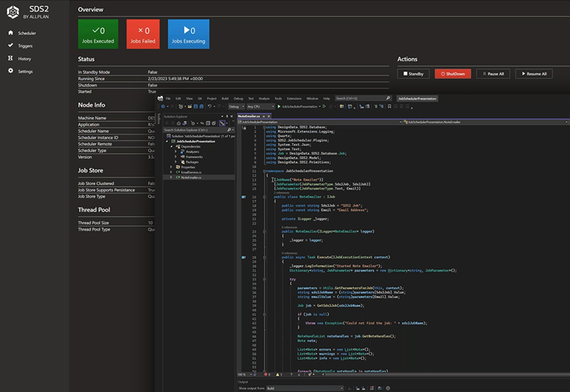
Task: Open the Git menu in Visual Studio
Action: point(199,98)
